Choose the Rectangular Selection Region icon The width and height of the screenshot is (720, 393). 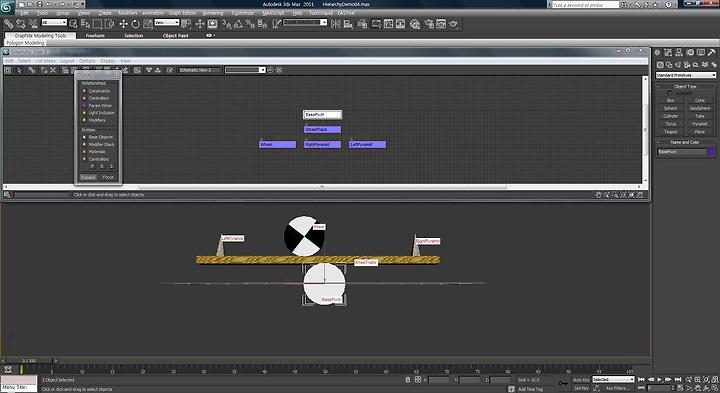pyautogui.click(x=97, y=23)
